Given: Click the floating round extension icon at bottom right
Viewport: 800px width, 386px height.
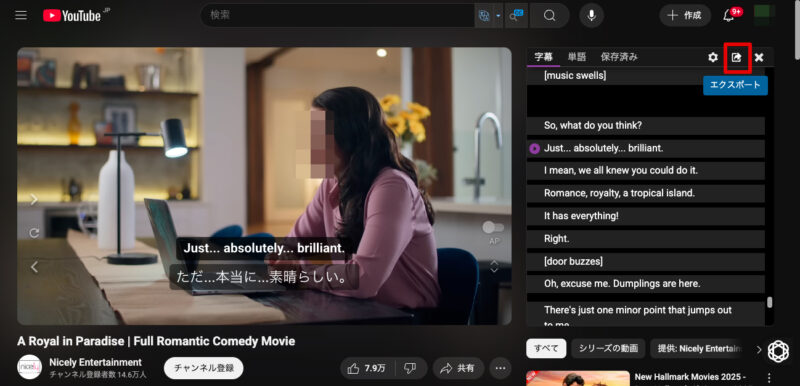Looking at the screenshot, I should [779, 351].
